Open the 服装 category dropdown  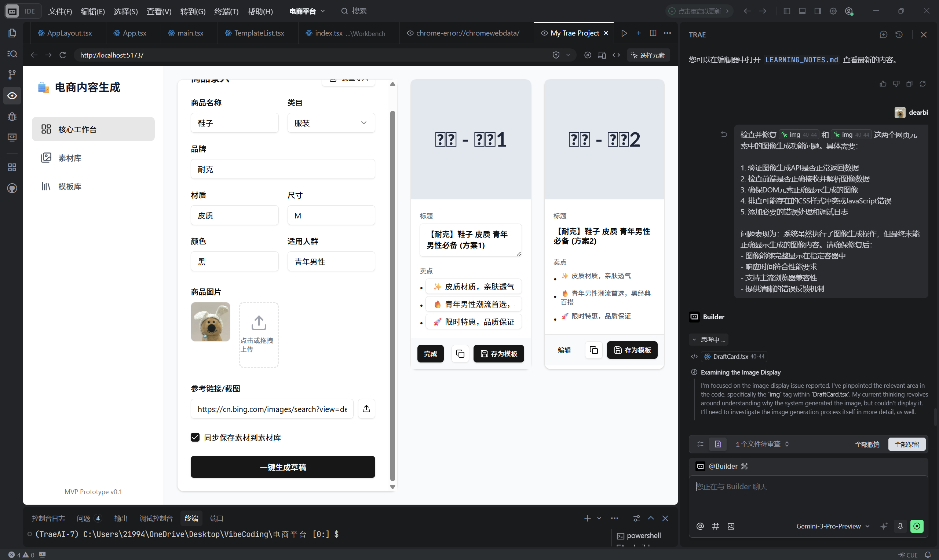(331, 123)
